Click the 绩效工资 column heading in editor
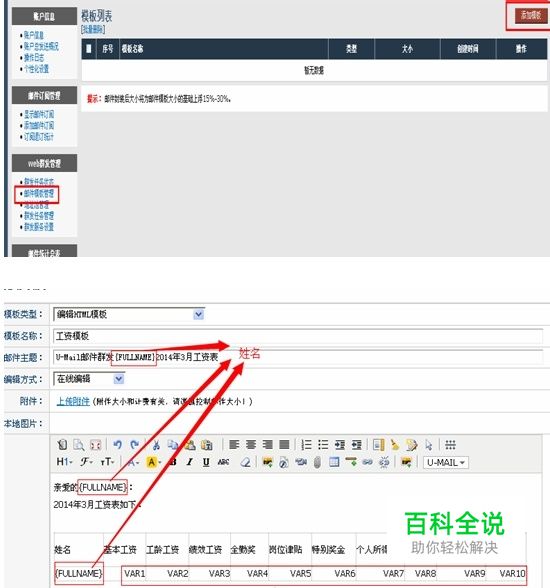The image size is (550, 588). tap(205, 550)
